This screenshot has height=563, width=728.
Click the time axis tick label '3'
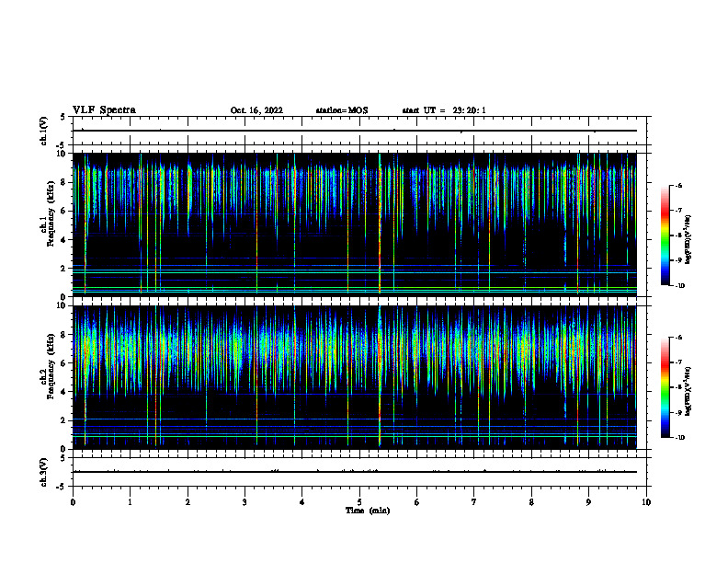click(245, 502)
